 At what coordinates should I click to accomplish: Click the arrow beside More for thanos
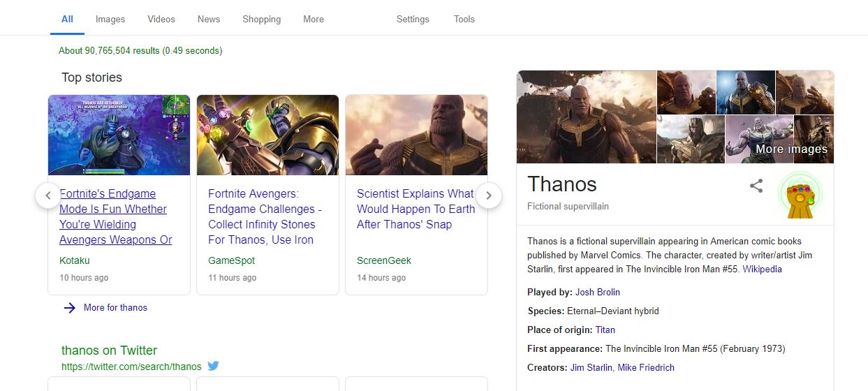69,308
